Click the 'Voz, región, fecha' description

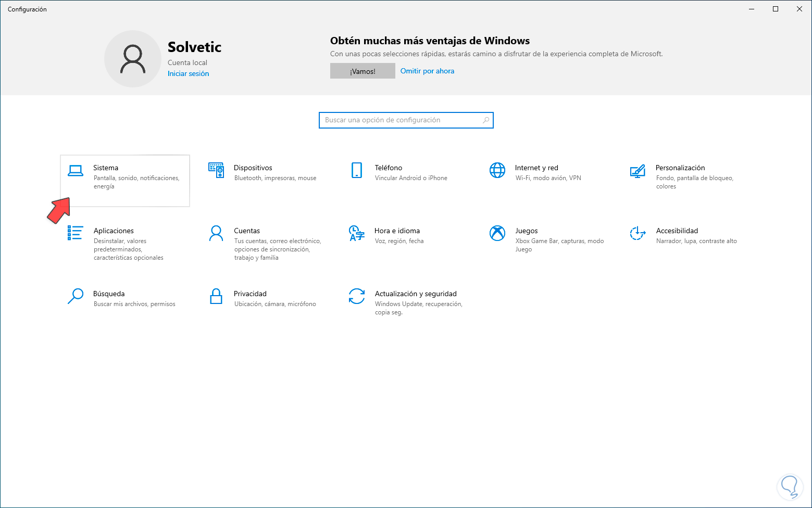point(399,241)
